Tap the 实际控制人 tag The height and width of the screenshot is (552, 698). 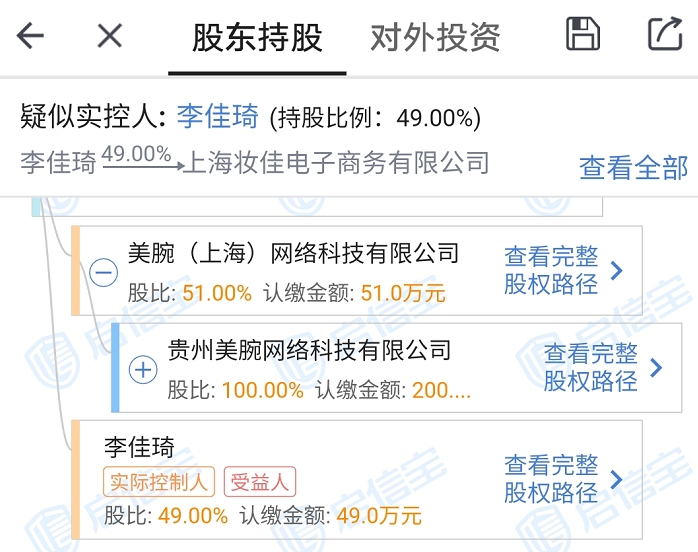pyautogui.click(x=158, y=482)
